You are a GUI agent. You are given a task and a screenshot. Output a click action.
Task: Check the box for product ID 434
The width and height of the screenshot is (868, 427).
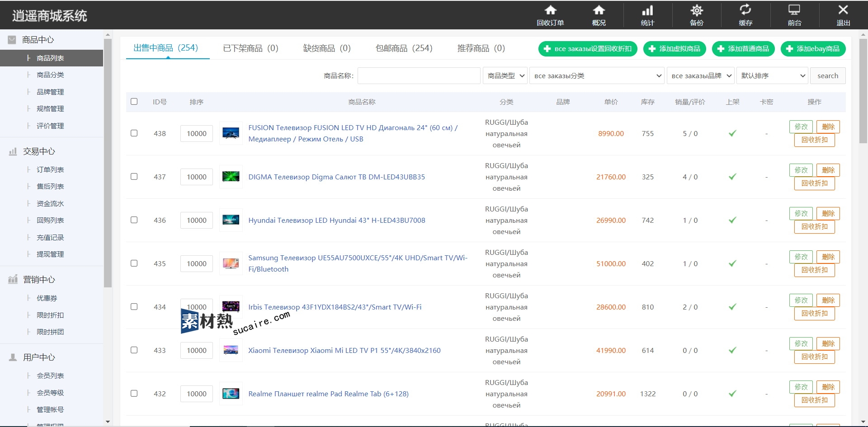coord(134,307)
